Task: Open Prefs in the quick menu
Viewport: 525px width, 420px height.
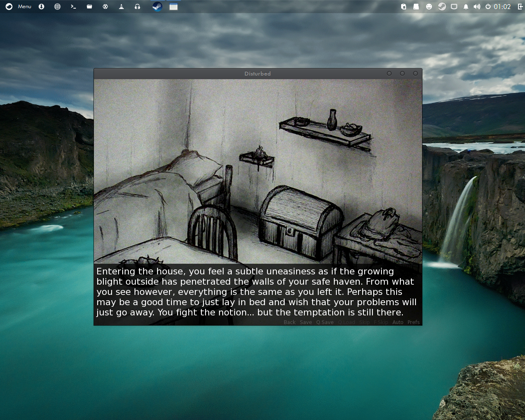Action: tap(413, 322)
